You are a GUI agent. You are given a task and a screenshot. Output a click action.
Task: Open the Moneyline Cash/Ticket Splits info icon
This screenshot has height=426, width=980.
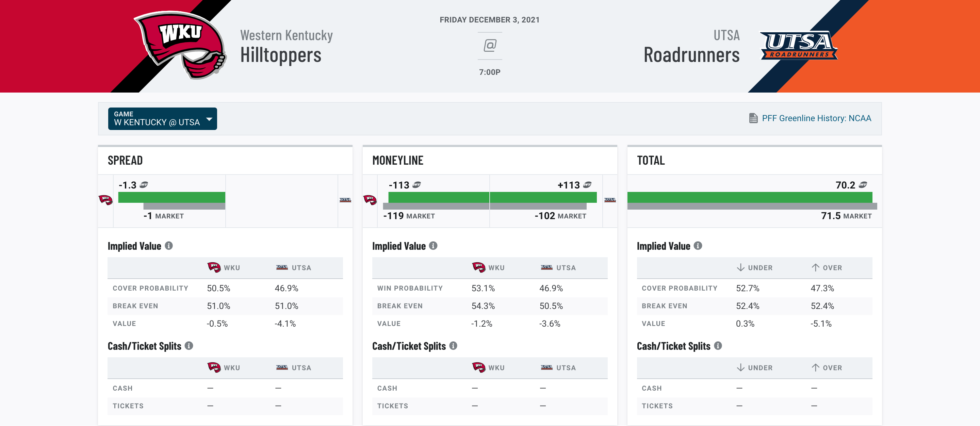tap(454, 346)
